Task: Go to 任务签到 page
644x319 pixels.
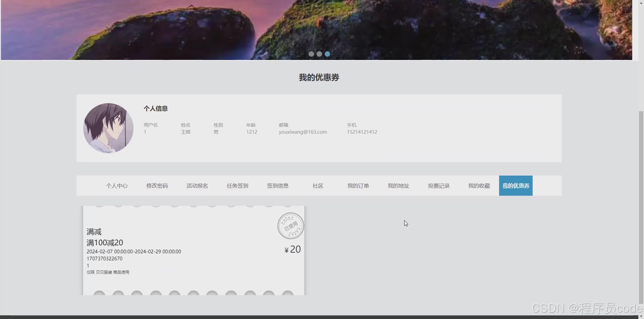Action: pyautogui.click(x=237, y=186)
